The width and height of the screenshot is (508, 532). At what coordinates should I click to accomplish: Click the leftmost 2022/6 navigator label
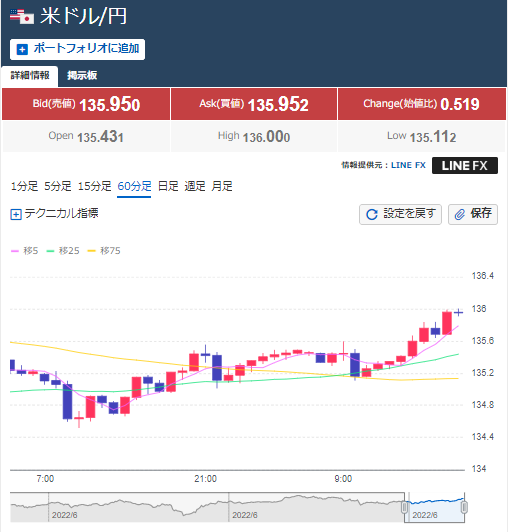click(x=64, y=515)
